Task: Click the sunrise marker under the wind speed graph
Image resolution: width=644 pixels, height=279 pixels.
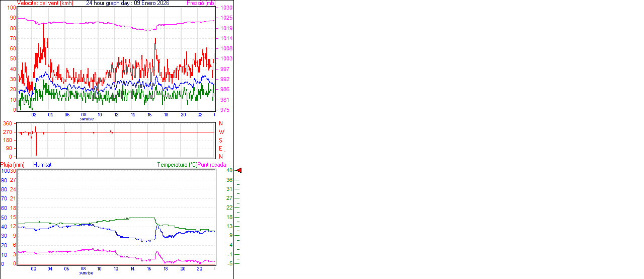Action: point(86,119)
